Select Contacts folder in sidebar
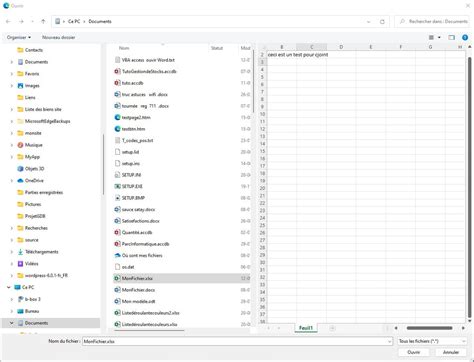Screen dimensions: 474x362 [x=34, y=50]
